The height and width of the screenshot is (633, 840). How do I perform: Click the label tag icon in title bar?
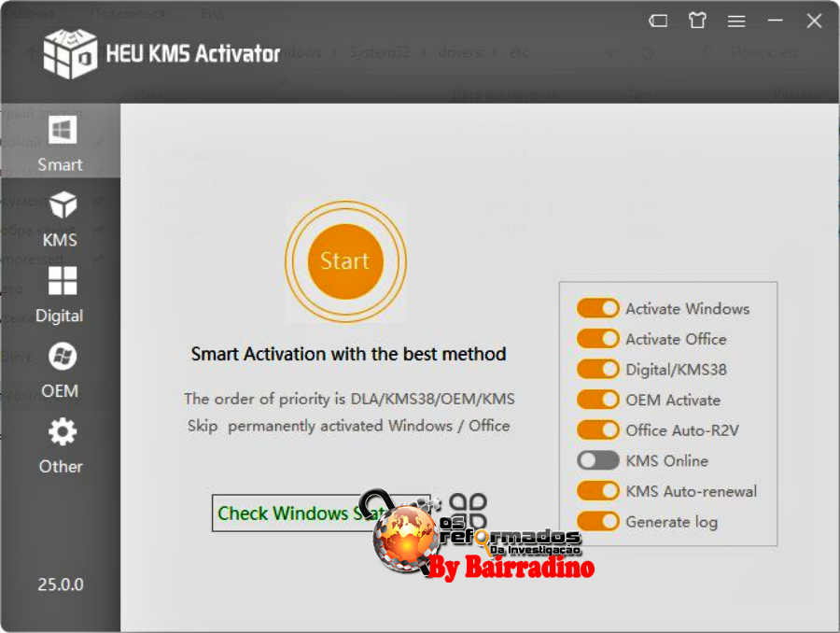(x=658, y=21)
